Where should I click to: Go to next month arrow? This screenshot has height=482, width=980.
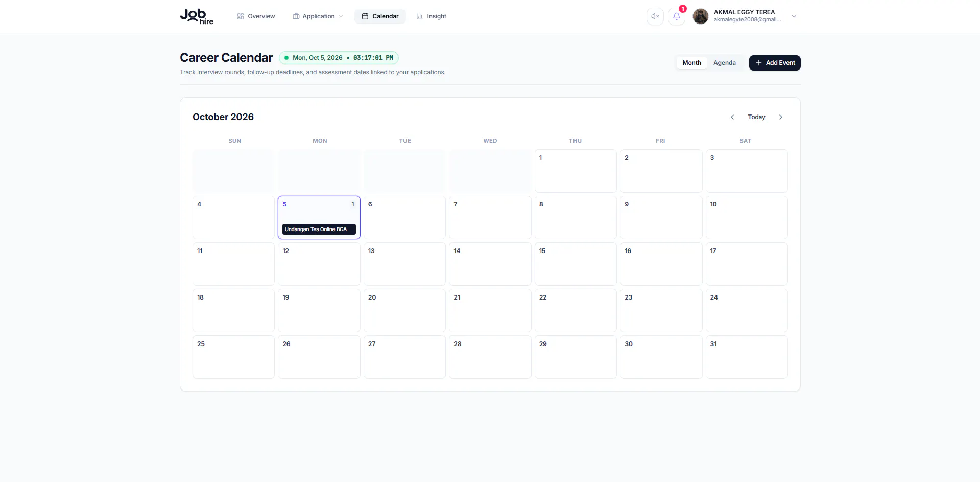(781, 117)
